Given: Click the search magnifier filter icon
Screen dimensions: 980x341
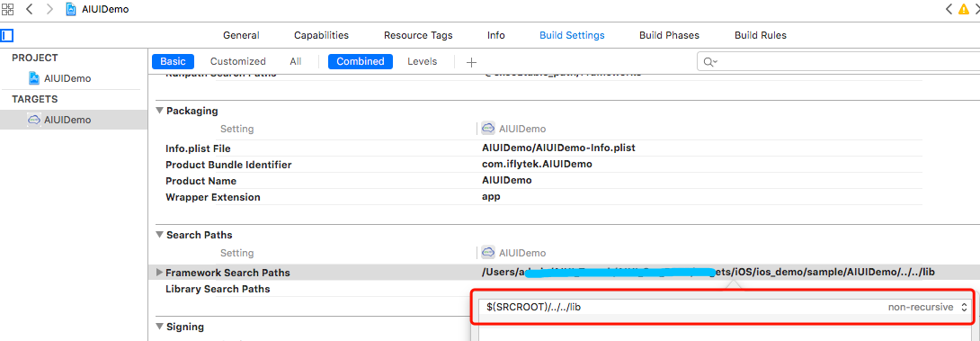Looking at the screenshot, I should 710,62.
